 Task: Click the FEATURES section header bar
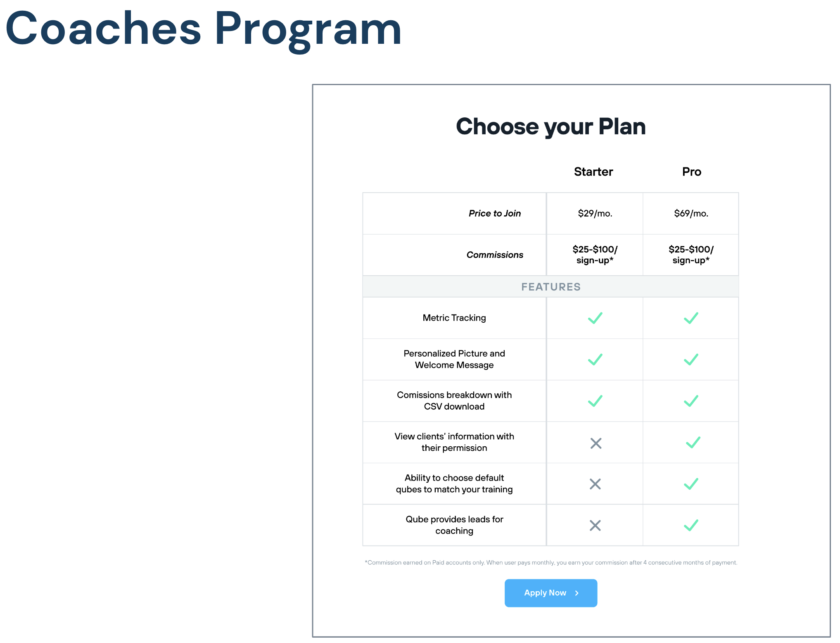551,286
